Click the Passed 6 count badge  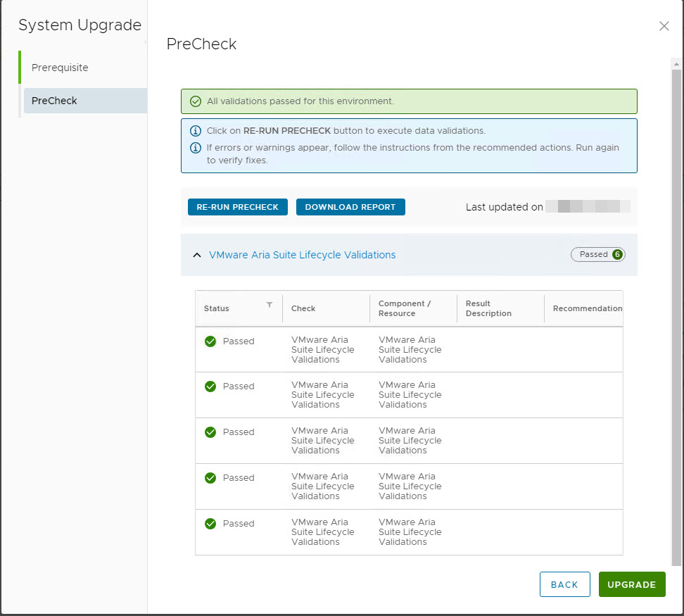click(597, 254)
